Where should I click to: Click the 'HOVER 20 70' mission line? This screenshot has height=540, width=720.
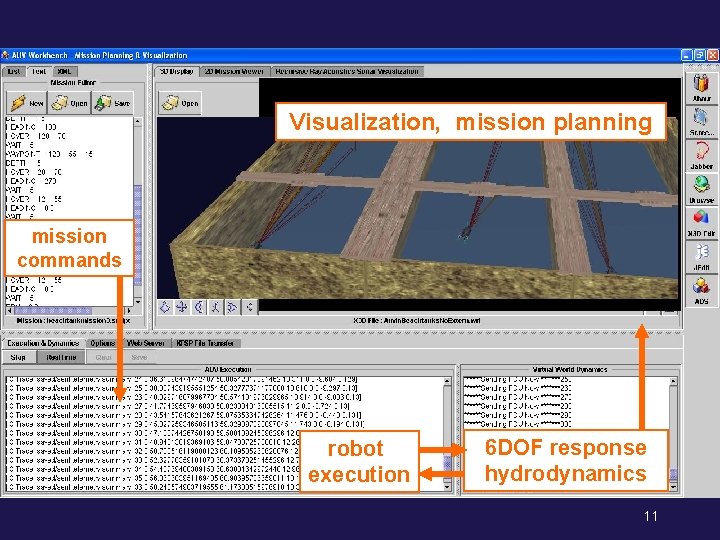coord(34,172)
